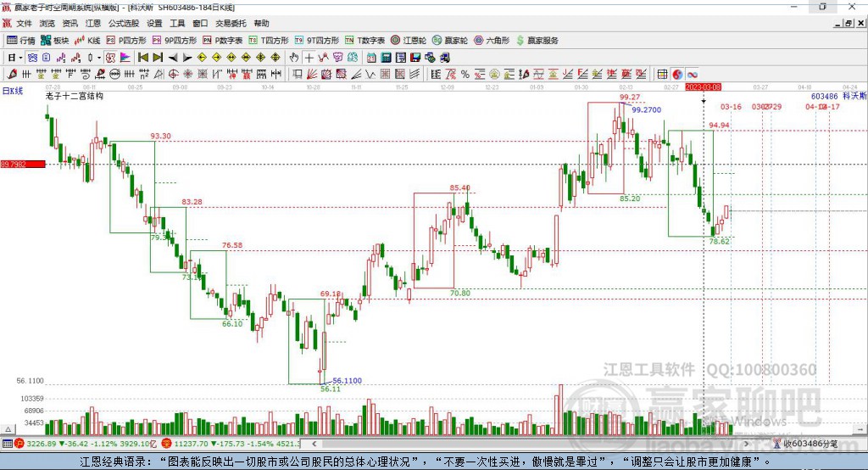Select the zigzag wave line tool
Screen dimensions: 868x470
[370, 74]
